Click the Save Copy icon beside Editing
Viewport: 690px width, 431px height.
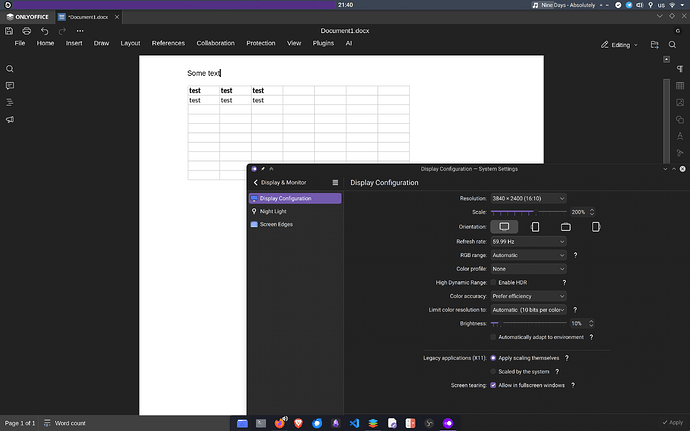pos(654,44)
